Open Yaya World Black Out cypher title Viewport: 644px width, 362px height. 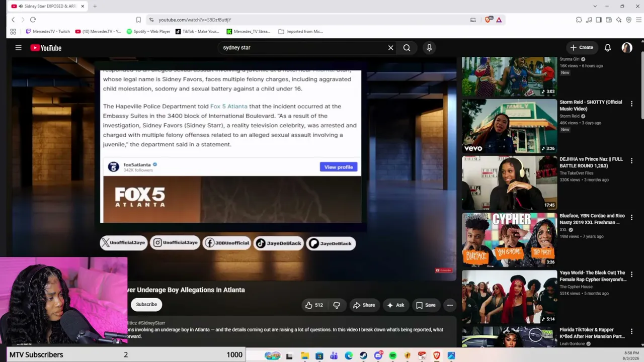[x=593, y=276]
